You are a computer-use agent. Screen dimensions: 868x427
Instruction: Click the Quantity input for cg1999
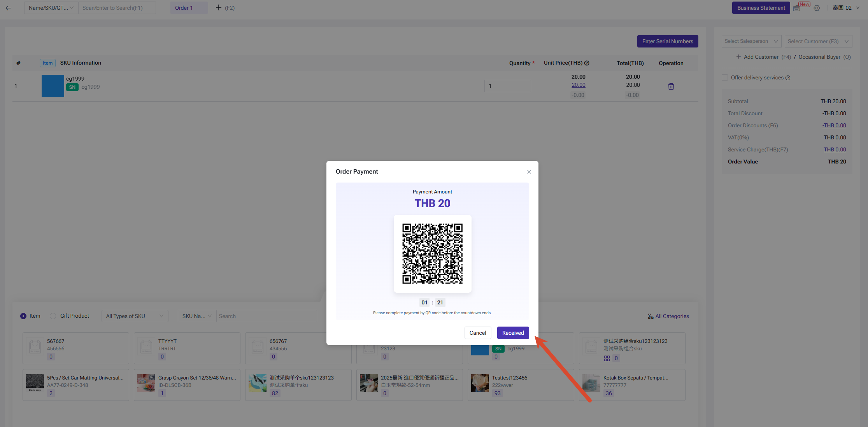click(x=508, y=86)
